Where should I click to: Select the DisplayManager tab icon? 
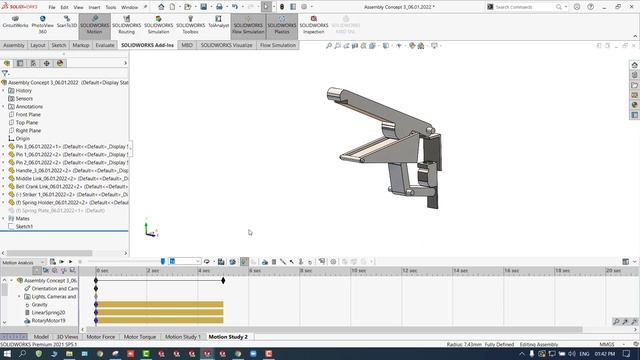click(x=60, y=63)
